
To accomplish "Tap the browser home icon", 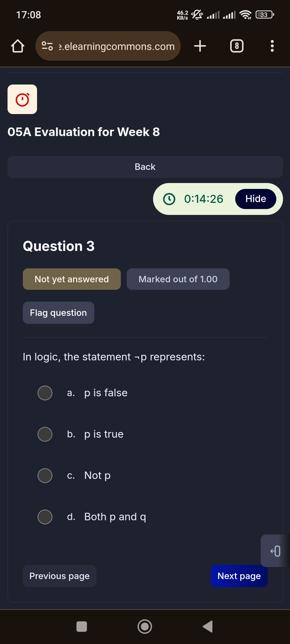I will [18, 46].
